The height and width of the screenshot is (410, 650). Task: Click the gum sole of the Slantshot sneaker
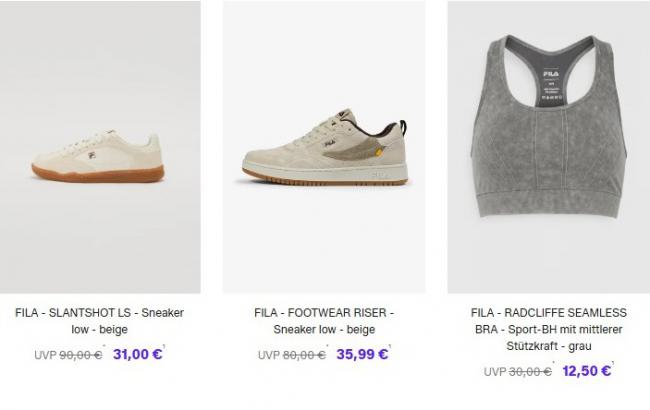coord(98,174)
